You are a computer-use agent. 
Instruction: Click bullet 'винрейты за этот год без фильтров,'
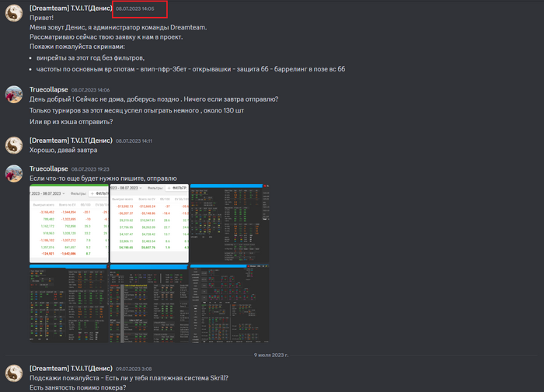click(91, 58)
